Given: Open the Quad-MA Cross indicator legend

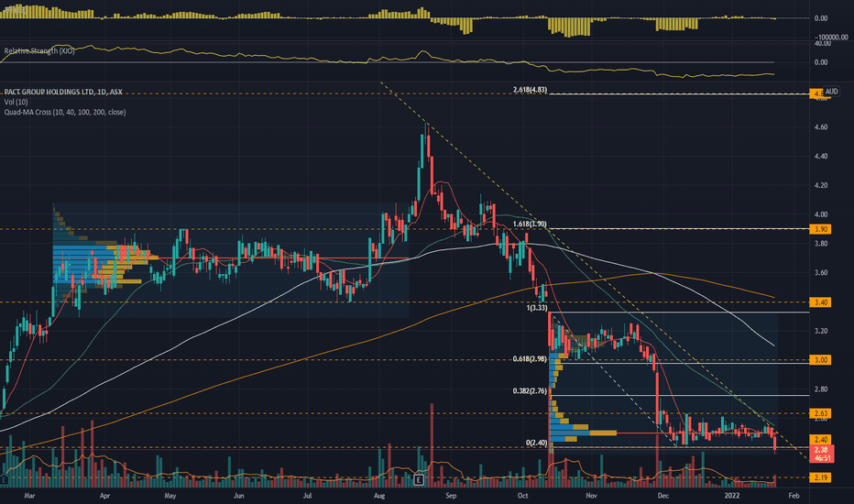Looking at the screenshot, I should point(65,112).
